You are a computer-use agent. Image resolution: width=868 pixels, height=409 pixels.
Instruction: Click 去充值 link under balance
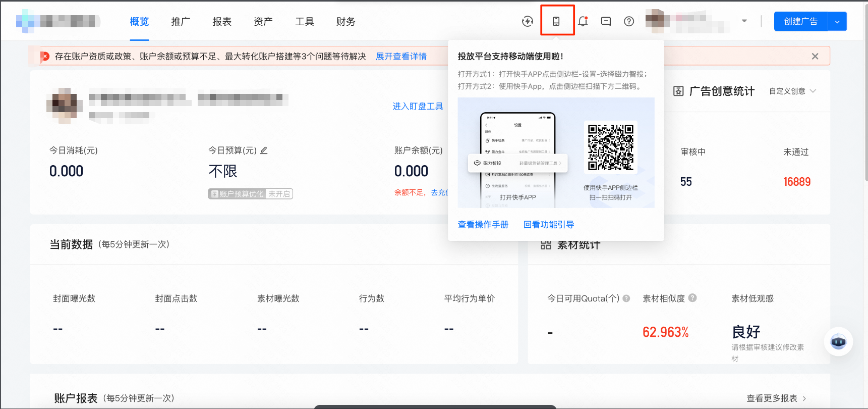pyautogui.click(x=439, y=192)
